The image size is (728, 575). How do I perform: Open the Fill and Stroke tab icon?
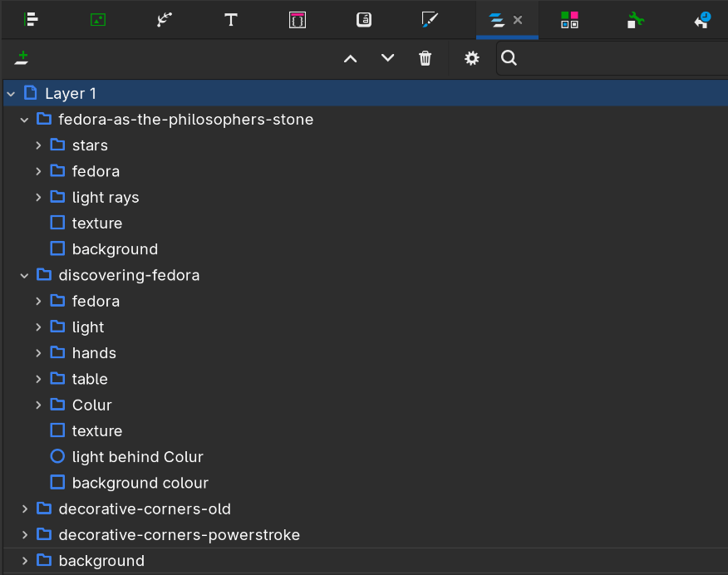coord(430,19)
